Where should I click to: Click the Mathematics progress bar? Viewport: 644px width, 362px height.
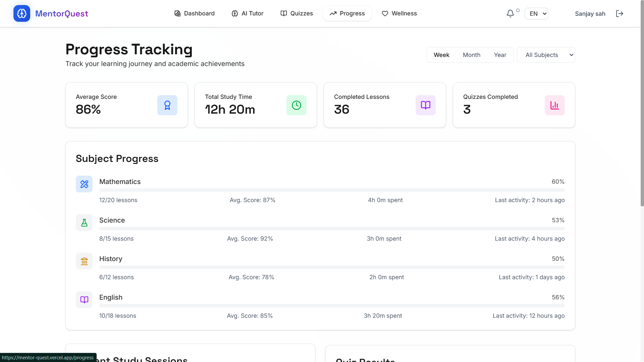coord(332,190)
